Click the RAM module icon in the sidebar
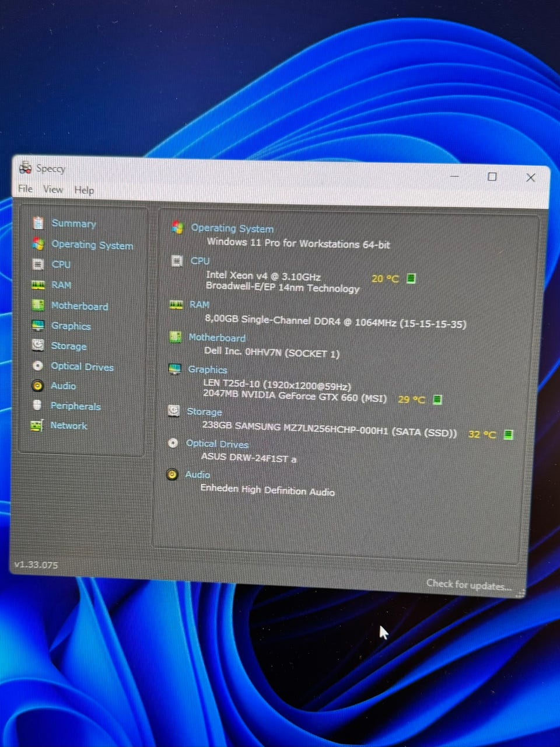The width and height of the screenshot is (560, 747). click(x=38, y=285)
